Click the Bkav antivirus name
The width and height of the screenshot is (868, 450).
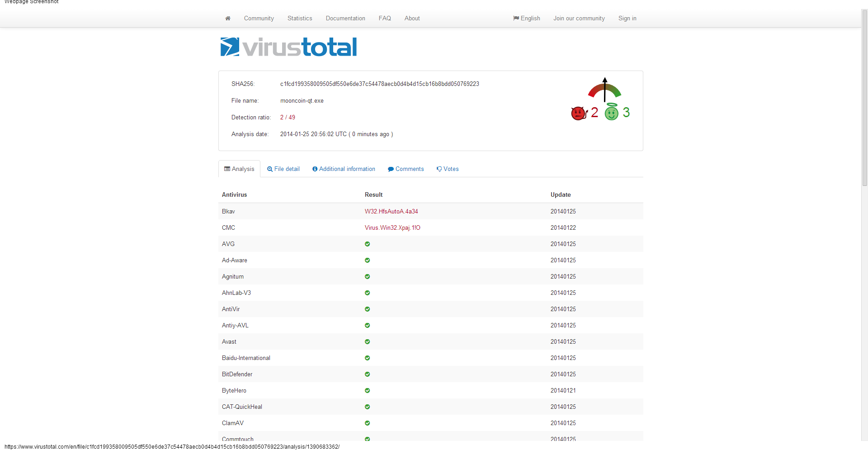(x=228, y=212)
